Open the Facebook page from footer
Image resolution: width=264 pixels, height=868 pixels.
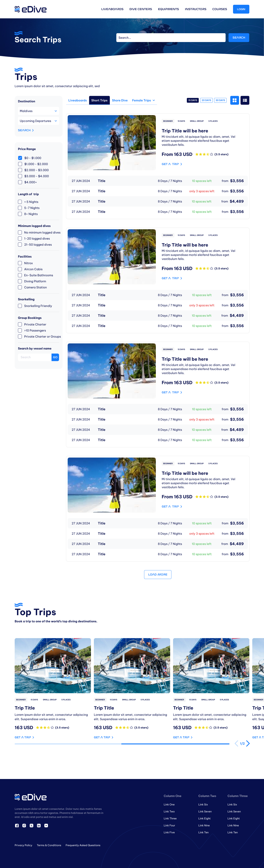(x=17, y=826)
